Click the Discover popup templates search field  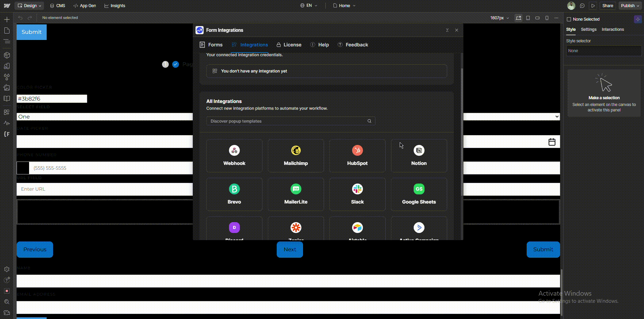tap(287, 121)
